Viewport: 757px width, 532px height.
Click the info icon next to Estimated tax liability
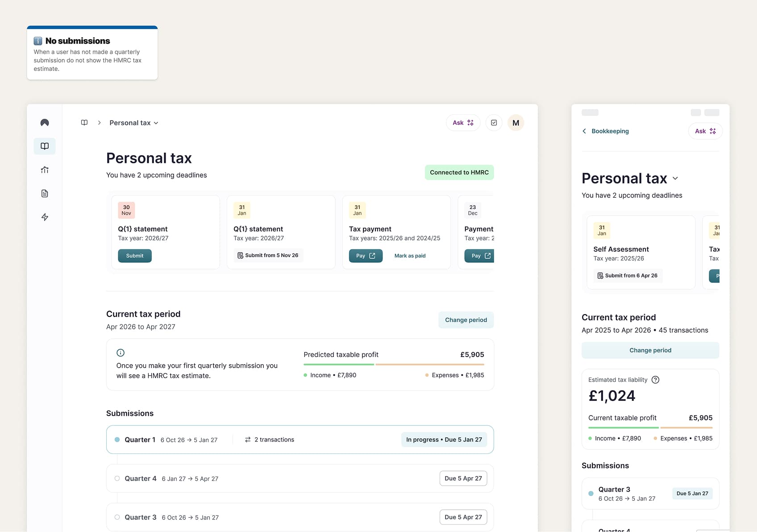(x=656, y=380)
